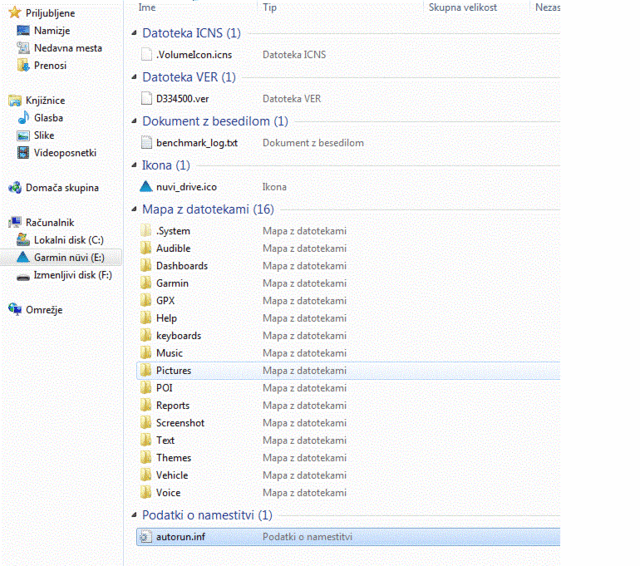Select Prenosi in the navigation pane
Viewport: 640px width, 566px height.
[x=50, y=65]
